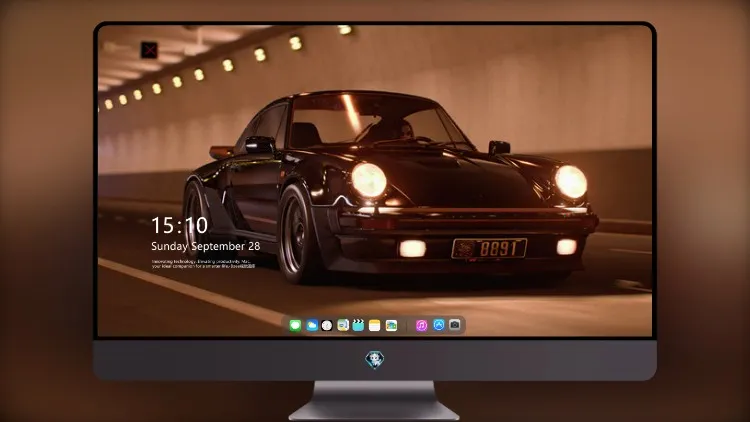This screenshot has height=422, width=750.
Task: Open the Clock app in dock
Action: pyautogui.click(x=327, y=325)
